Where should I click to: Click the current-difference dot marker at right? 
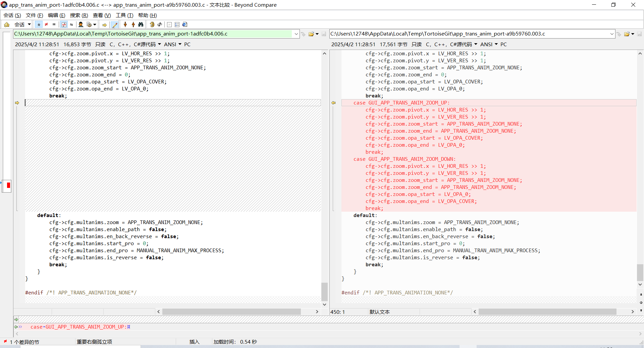pyautogui.click(x=641, y=302)
